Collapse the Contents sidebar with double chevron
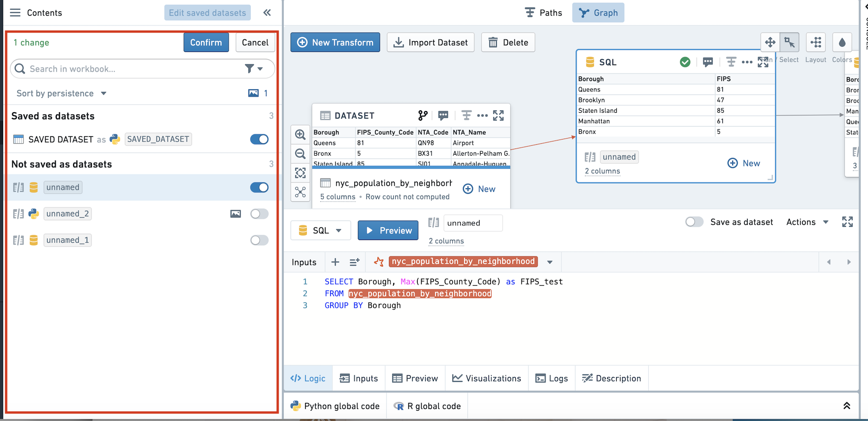The height and width of the screenshot is (421, 868). pos(267,13)
